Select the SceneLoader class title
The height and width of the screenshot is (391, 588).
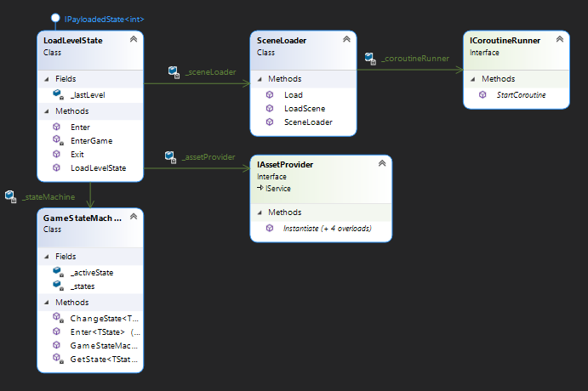click(x=282, y=41)
